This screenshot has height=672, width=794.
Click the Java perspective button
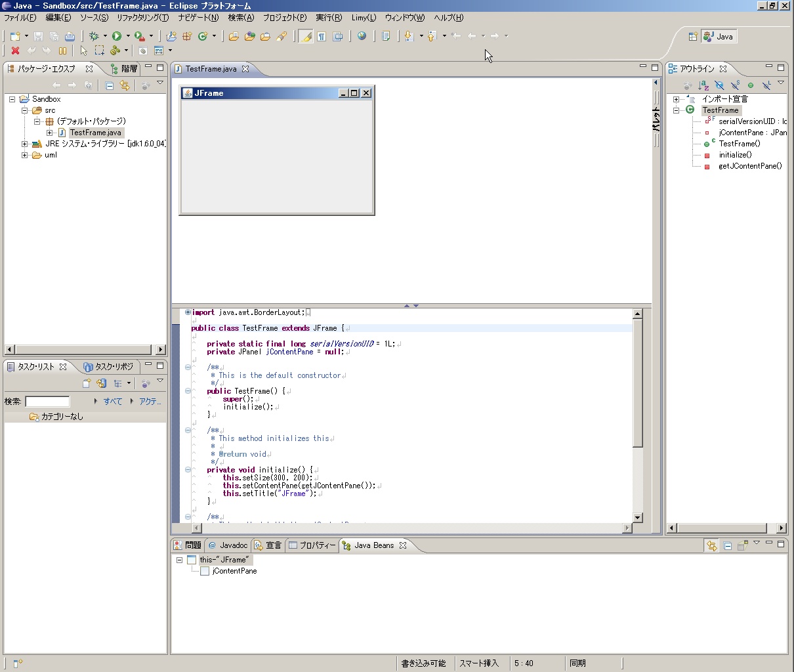pyautogui.click(x=719, y=37)
